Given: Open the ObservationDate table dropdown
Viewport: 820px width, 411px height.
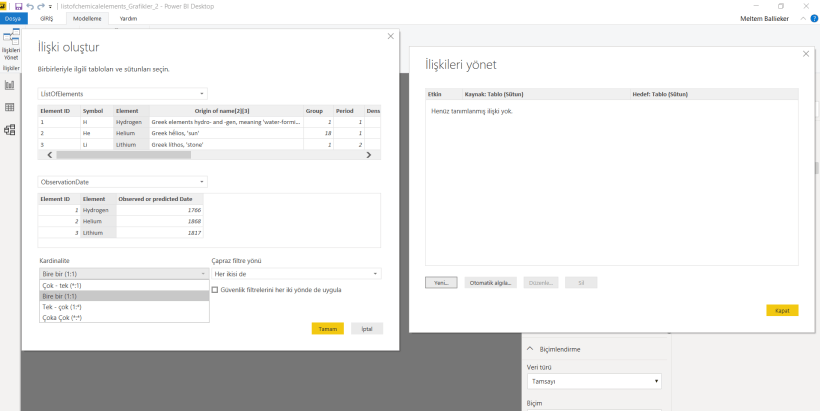Looking at the screenshot, I should pos(122,182).
